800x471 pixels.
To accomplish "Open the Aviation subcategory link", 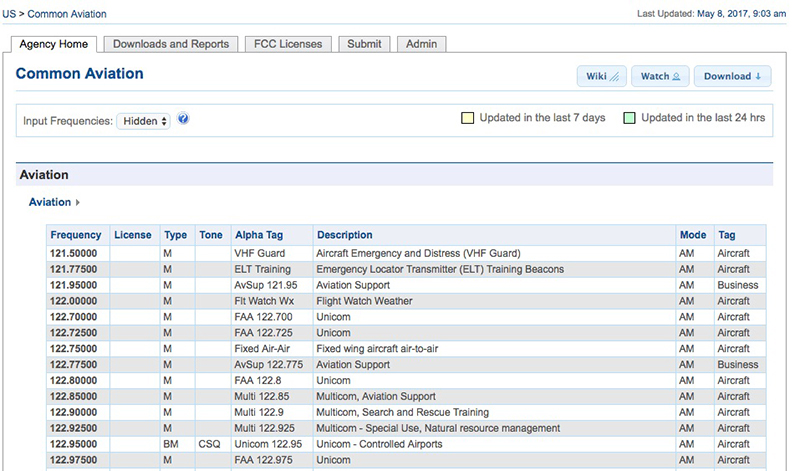I will point(50,202).
